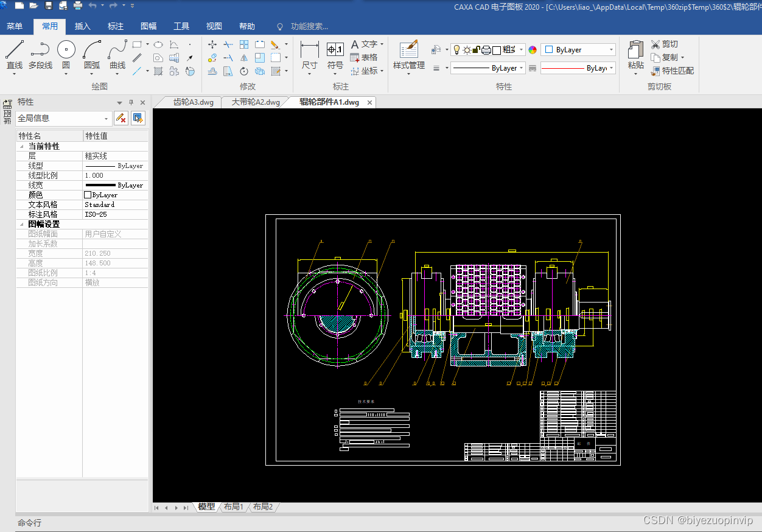
Task: Select the mirror tool
Action: [x=244, y=58]
